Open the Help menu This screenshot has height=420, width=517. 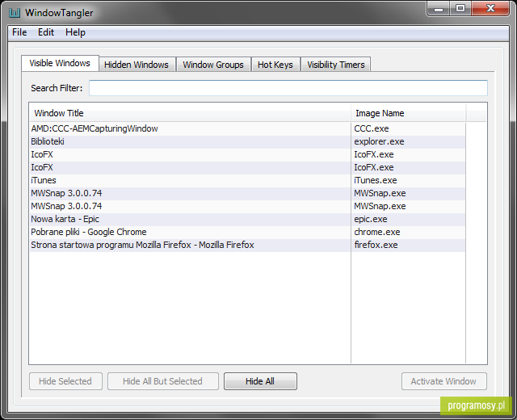[75, 32]
